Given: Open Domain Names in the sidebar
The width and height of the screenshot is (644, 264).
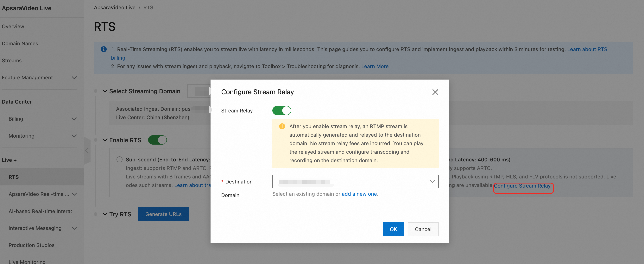Looking at the screenshot, I should point(20,43).
